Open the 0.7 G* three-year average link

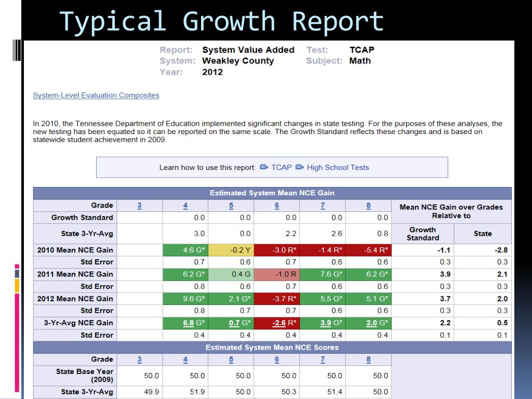point(234,323)
